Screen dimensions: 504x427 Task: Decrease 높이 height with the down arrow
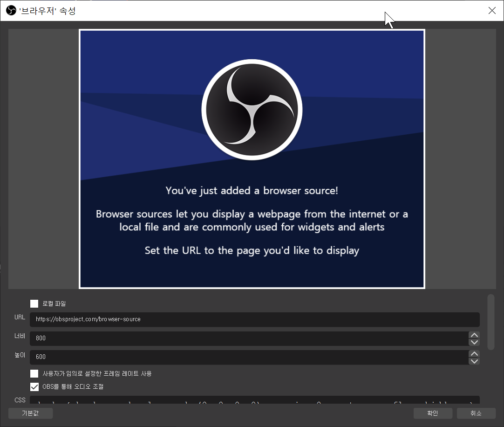(x=474, y=361)
